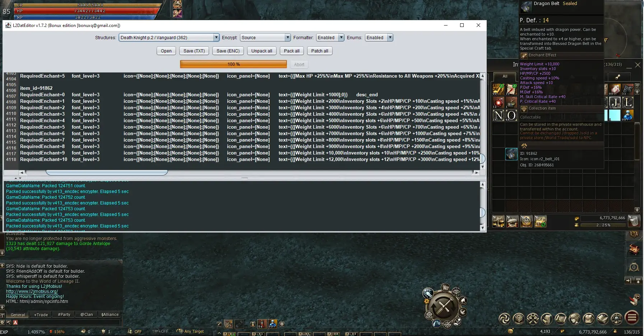The image size is (644, 336).
Task: Click the editor horizontal scrollbar thumb
Action: click(107, 172)
